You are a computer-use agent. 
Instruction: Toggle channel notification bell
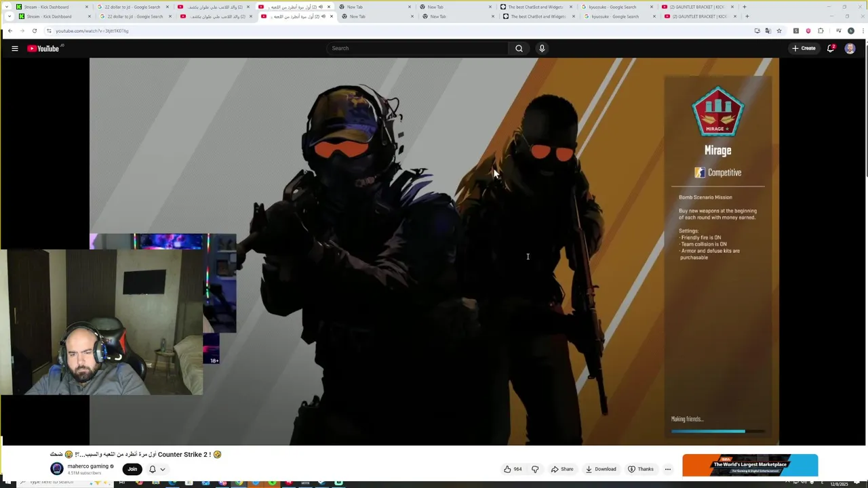pyautogui.click(x=153, y=469)
